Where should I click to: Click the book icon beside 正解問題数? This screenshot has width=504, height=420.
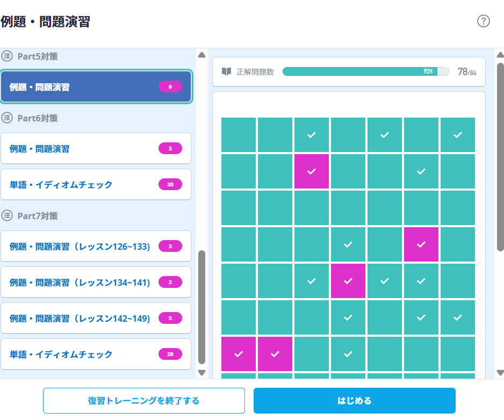coord(227,71)
